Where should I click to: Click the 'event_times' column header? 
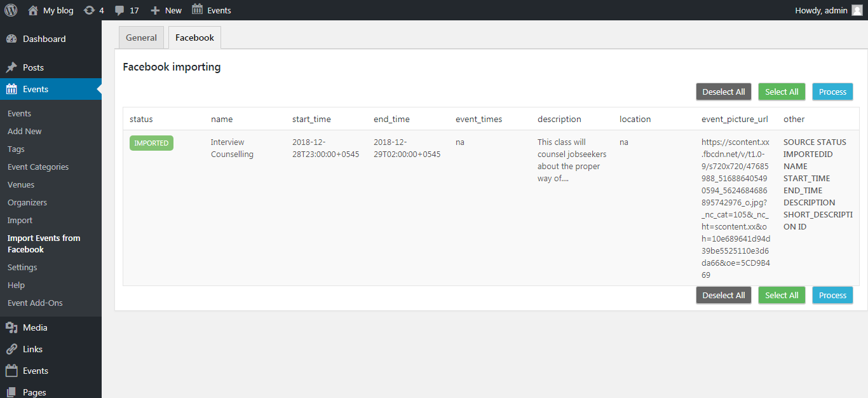tap(478, 119)
